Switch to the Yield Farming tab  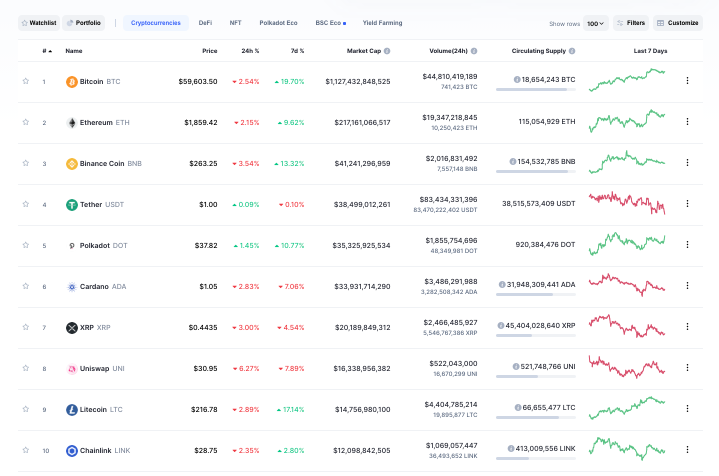(x=382, y=22)
